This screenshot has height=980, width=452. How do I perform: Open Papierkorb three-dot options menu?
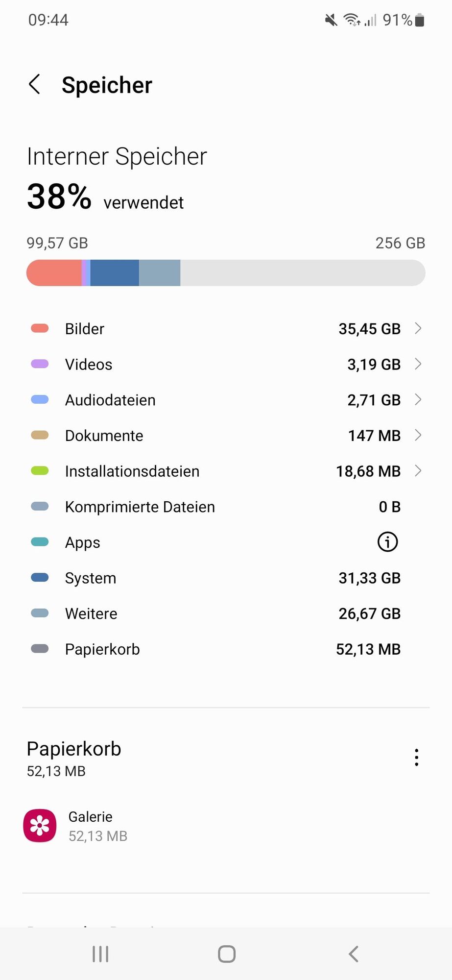416,758
